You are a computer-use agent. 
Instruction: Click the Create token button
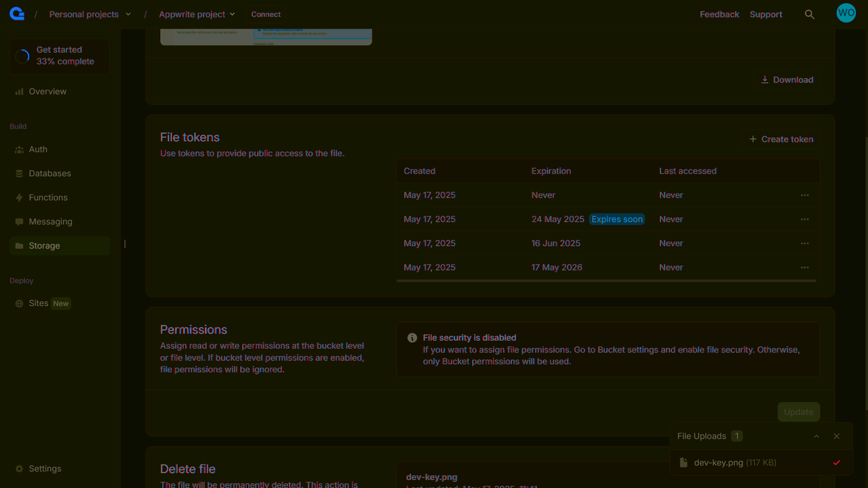click(781, 139)
